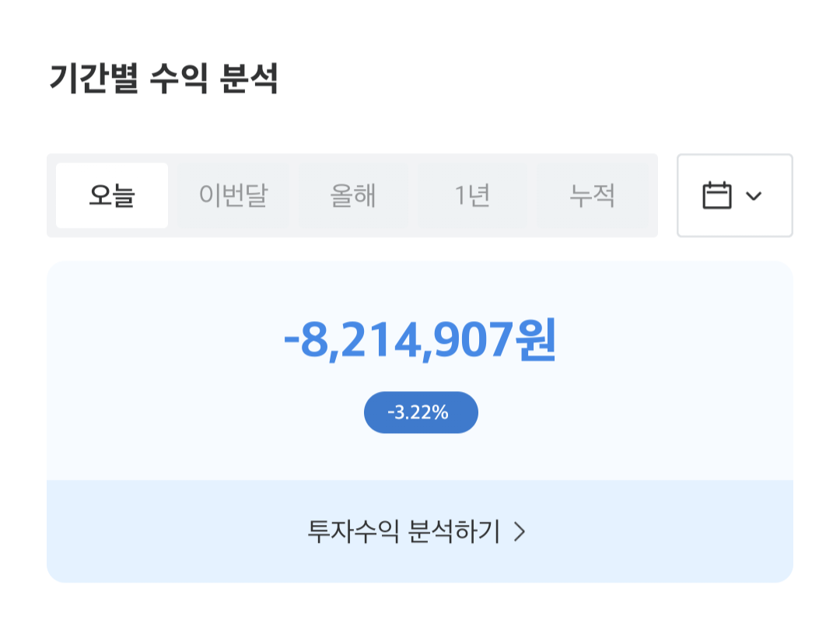Click the word 분석 in the heading
The image size is (840, 630).
249,79
